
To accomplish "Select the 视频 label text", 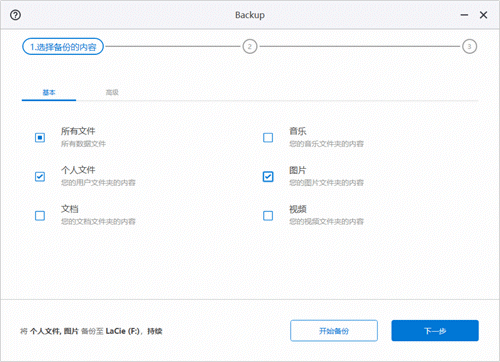I will 298,209.
